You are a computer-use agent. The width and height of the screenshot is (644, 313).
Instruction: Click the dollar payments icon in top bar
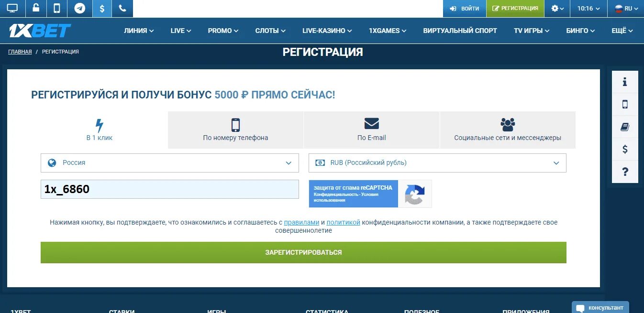pyautogui.click(x=102, y=8)
